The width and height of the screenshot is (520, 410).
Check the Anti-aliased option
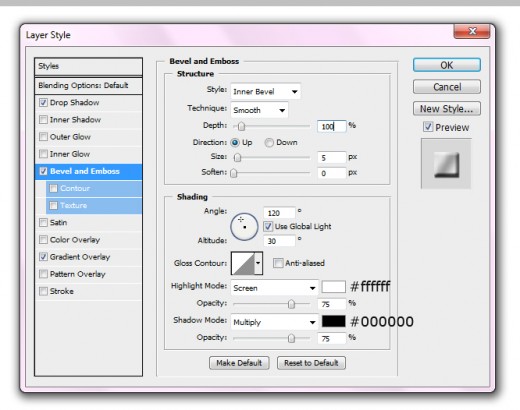tap(278, 263)
